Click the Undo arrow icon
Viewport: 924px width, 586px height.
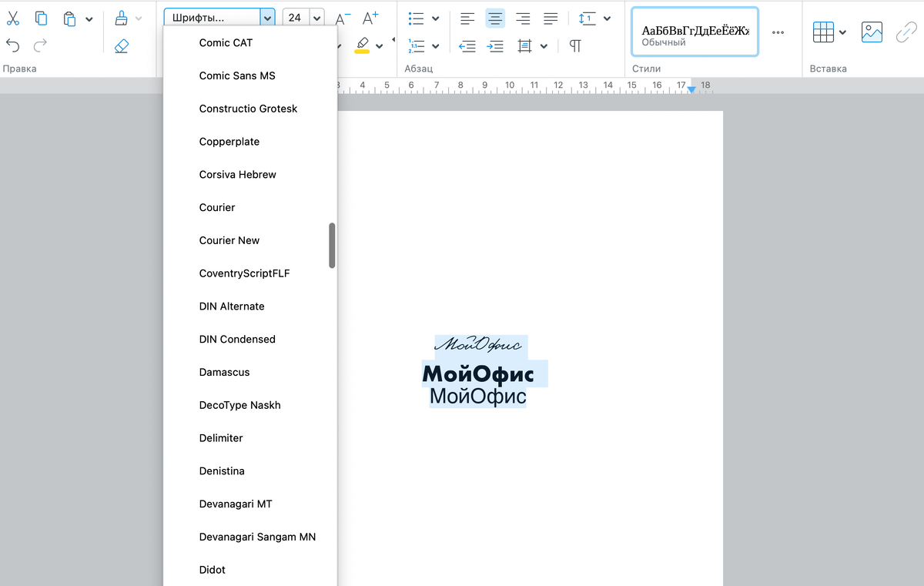13,46
